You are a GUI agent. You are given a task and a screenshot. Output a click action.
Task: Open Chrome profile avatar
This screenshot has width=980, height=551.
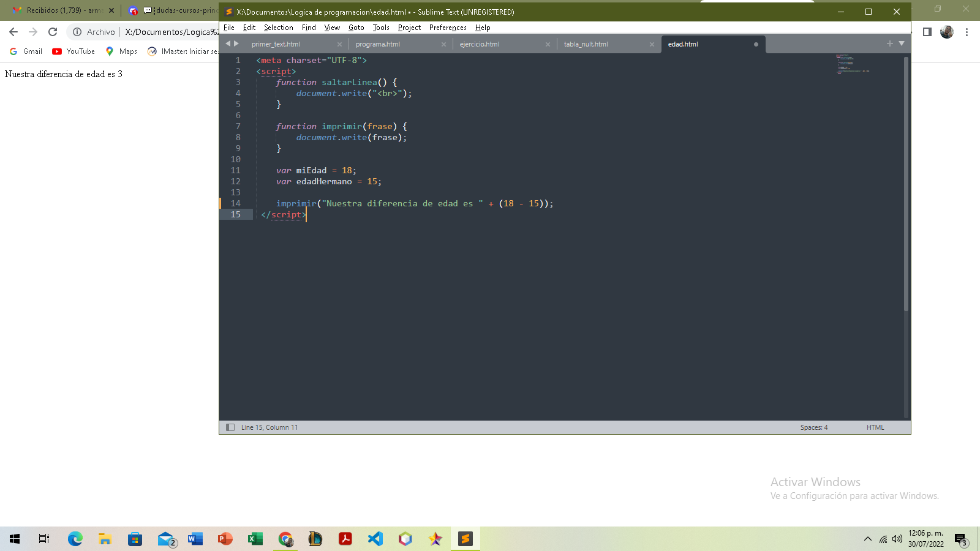point(947,32)
